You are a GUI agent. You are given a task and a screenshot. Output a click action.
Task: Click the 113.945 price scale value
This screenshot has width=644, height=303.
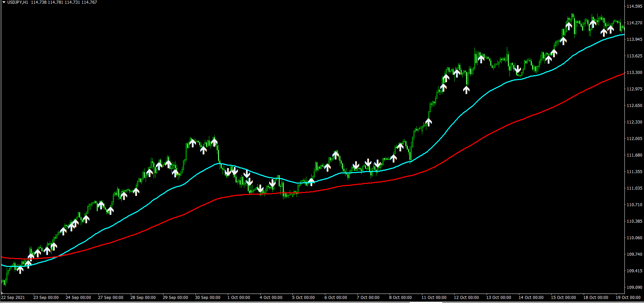(634, 39)
